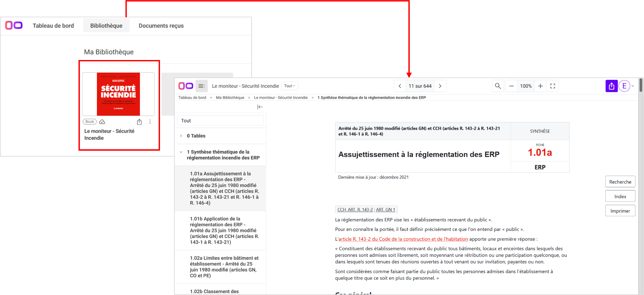Image resolution: width=644 pixels, height=295 pixels.
Task: Open the Tableau de bord tab
Action: pos(53,26)
